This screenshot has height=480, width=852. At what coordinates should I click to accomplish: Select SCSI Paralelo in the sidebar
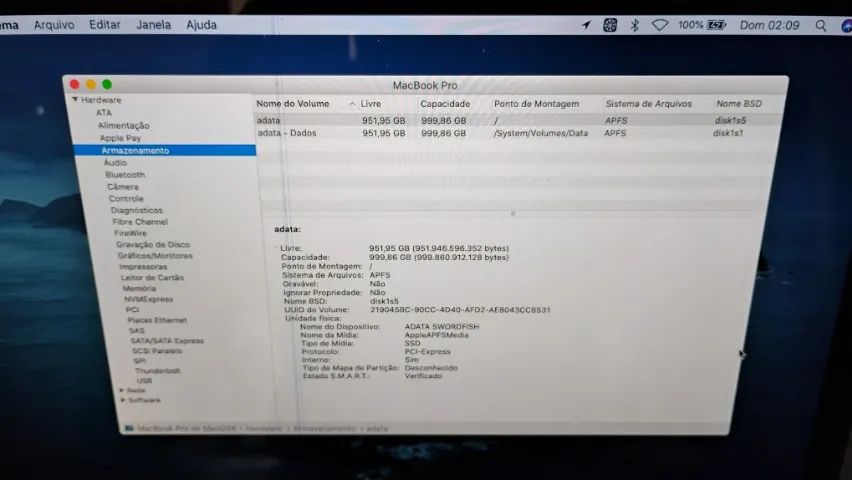coord(157,351)
